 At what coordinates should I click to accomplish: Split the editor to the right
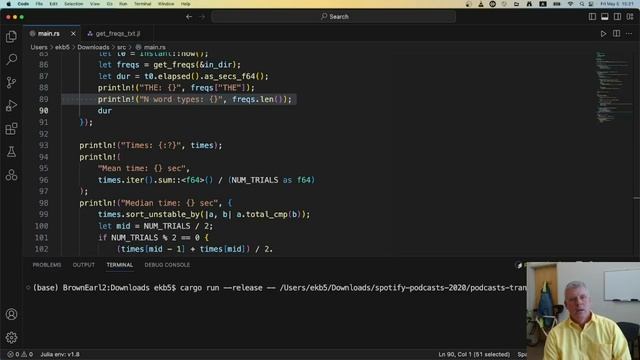tap(616, 33)
